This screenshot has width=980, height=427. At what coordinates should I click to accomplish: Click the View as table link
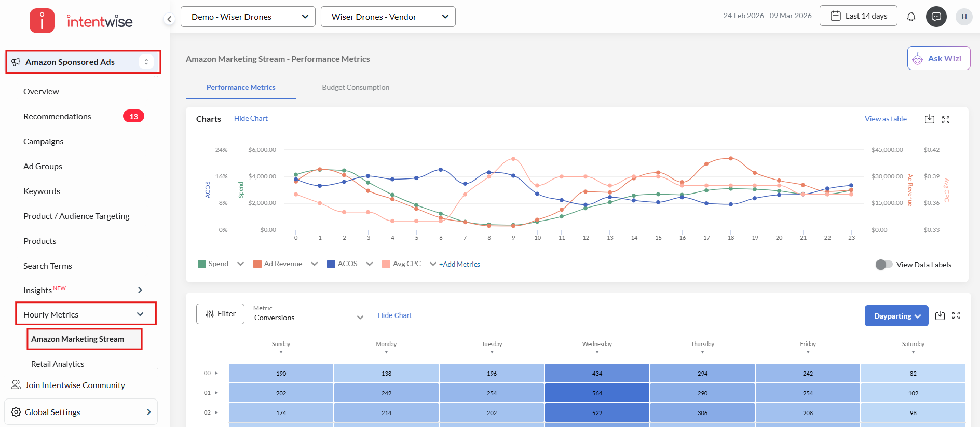point(886,119)
